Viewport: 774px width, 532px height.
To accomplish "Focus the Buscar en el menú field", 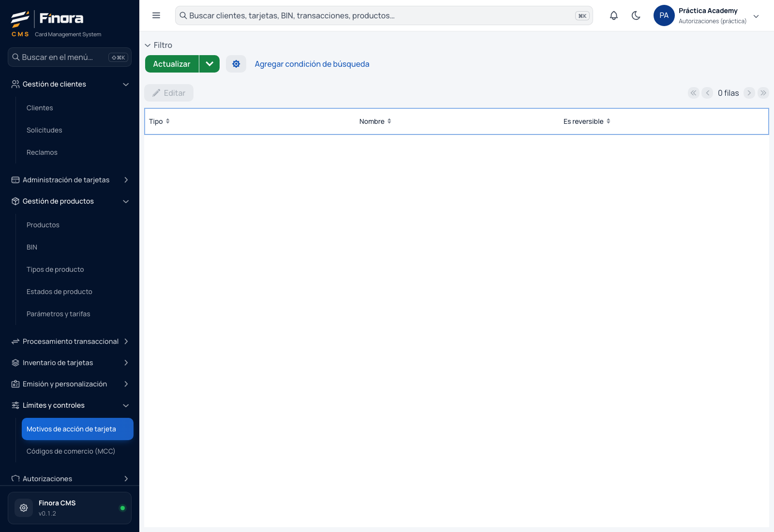I will tap(70, 57).
